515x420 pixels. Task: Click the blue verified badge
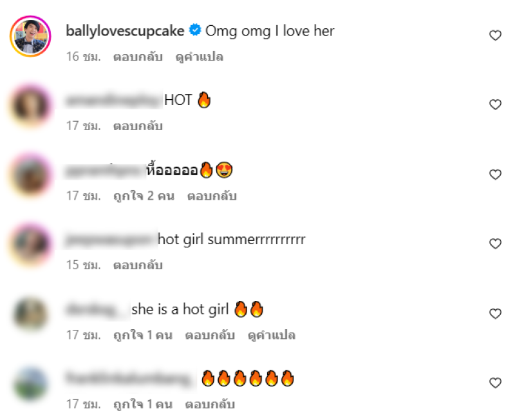tap(195, 30)
